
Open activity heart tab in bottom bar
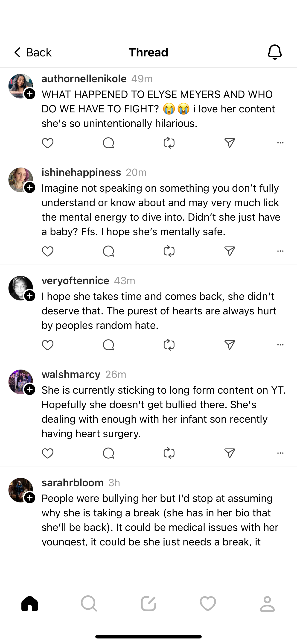click(x=208, y=604)
